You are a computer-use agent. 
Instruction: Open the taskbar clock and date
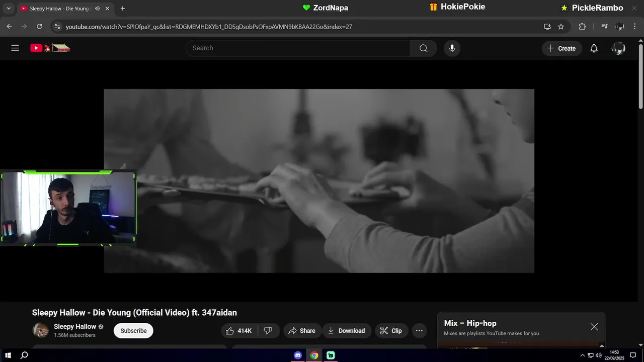tap(614, 355)
